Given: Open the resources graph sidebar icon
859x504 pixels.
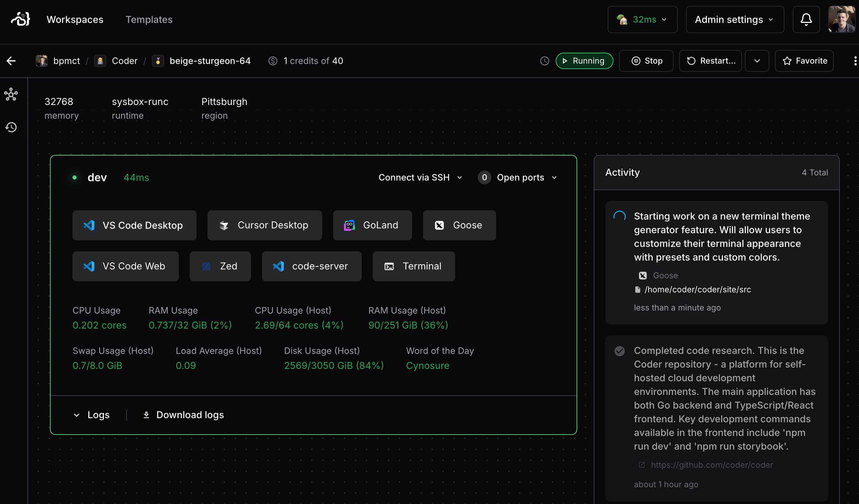Looking at the screenshot, I should coord(11,94).
